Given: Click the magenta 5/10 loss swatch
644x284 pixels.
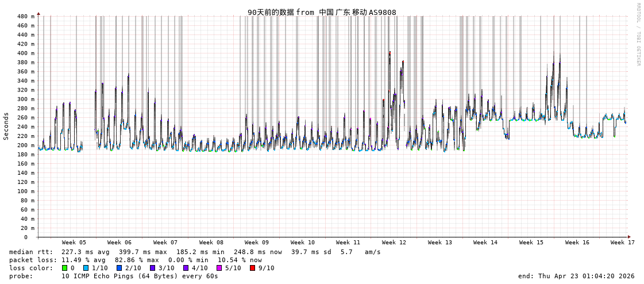Looking at the screenshot, I should click(x=219, y=268).
